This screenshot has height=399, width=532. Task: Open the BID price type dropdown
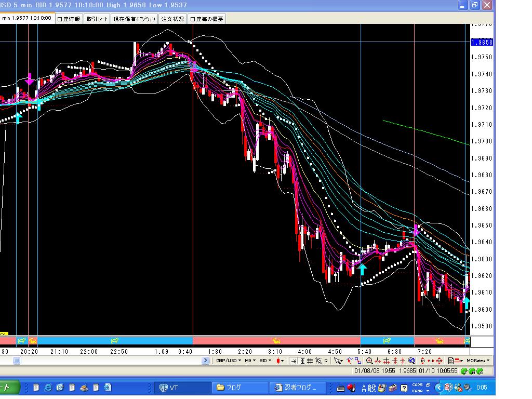click(x=265, y=361)
